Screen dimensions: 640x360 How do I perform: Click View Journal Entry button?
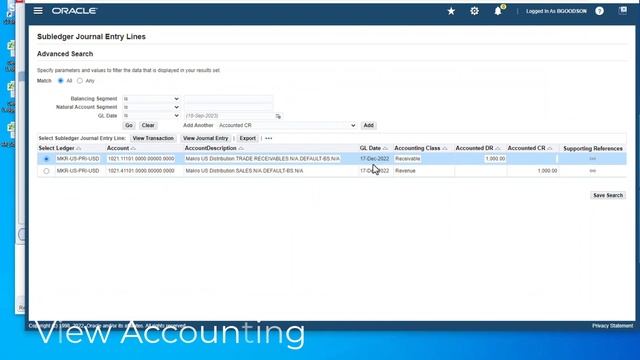point(205,138)
